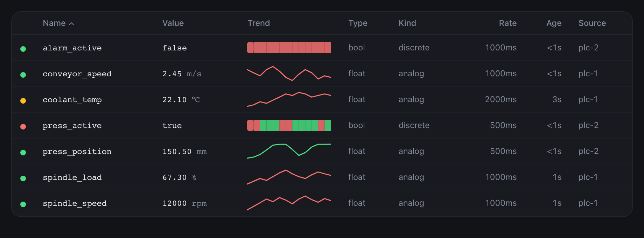Click the yellow status dot for coolant_temp
This screenshot has height=238, width=644.
pyautogui.click(x=23, y=100)
